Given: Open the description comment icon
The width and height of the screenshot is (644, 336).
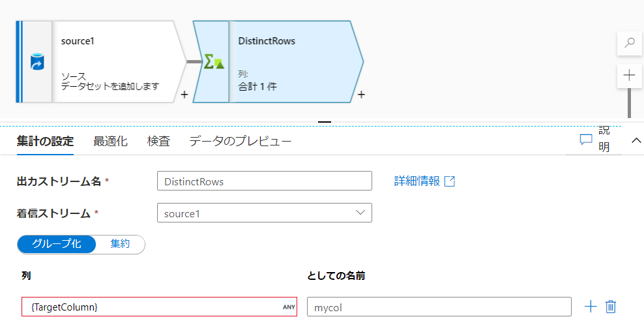Looking at the screenshot, I should coord(586,140).
